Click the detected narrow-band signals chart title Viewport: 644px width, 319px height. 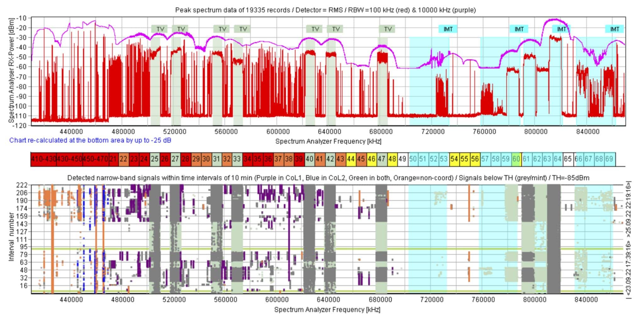click(x=328, y=178)
